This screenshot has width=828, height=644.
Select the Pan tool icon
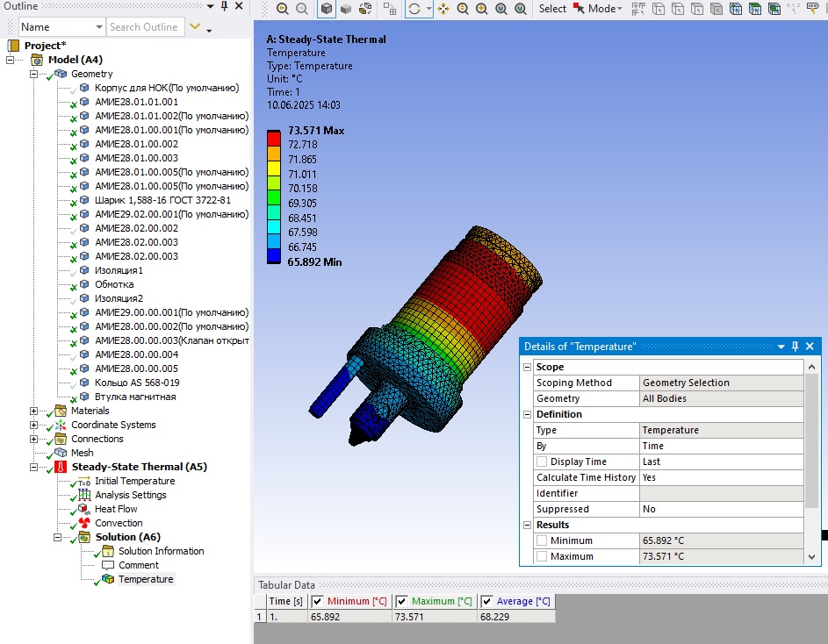coord(443,9)
